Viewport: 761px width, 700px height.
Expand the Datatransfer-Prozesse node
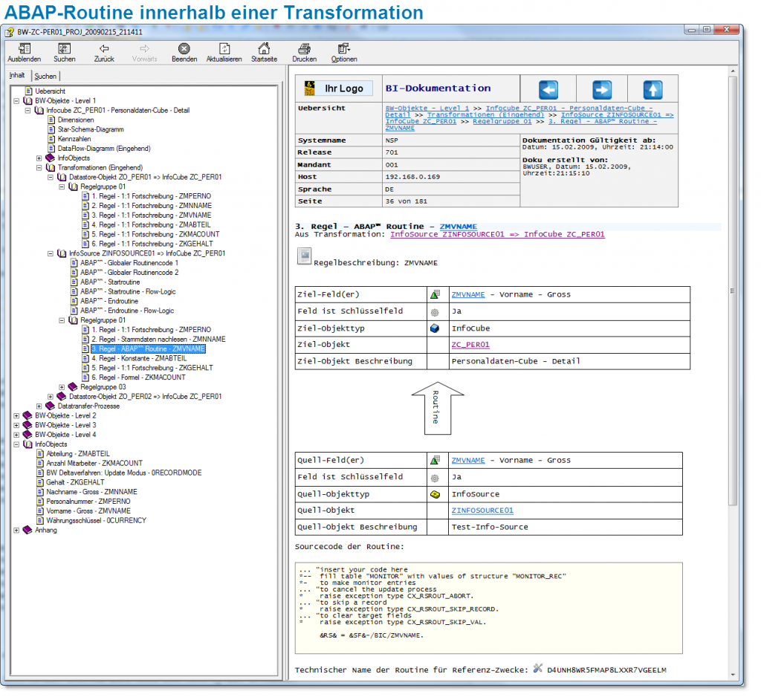(39, 406)
